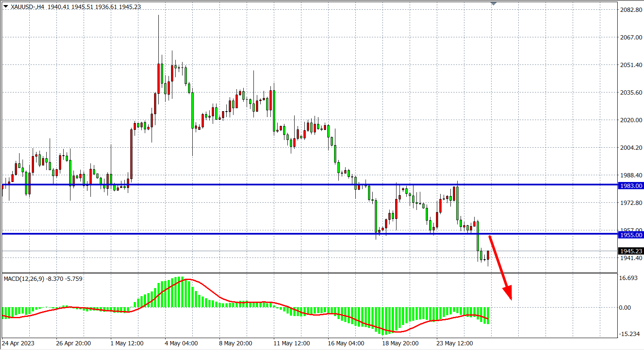
Task: Click the 24 Apr 2023 date label
Action: [x=18, y=343]
